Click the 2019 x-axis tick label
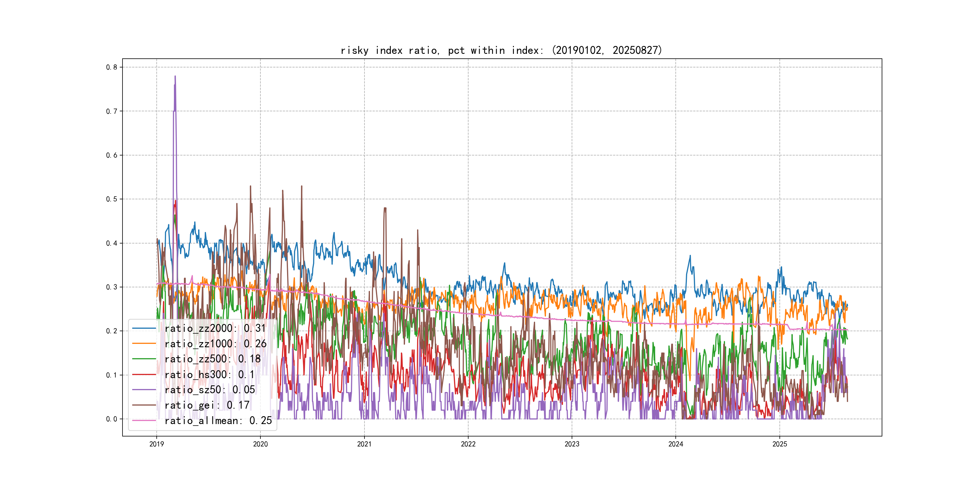This screenshot has height=490, width=980. pos(156,444)
